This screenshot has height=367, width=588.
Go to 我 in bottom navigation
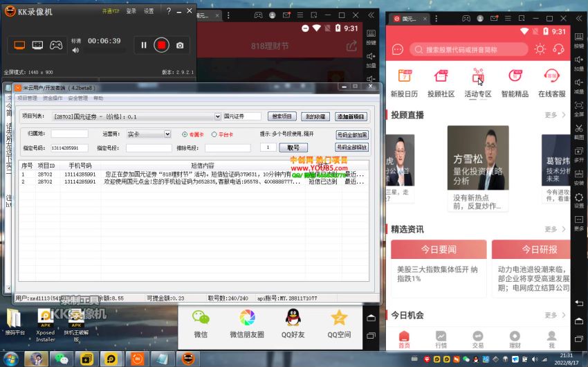551,339
